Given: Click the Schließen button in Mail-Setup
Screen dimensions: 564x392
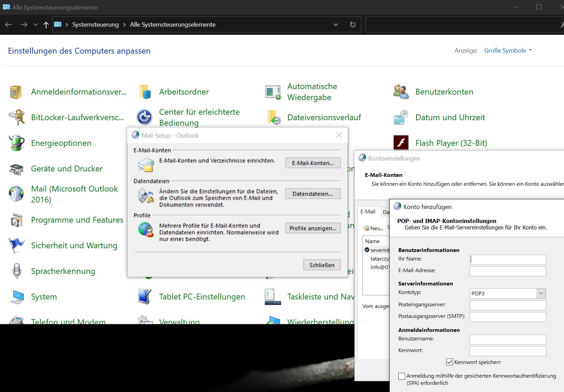Looking at the screenshot, I should click(322, 265).
